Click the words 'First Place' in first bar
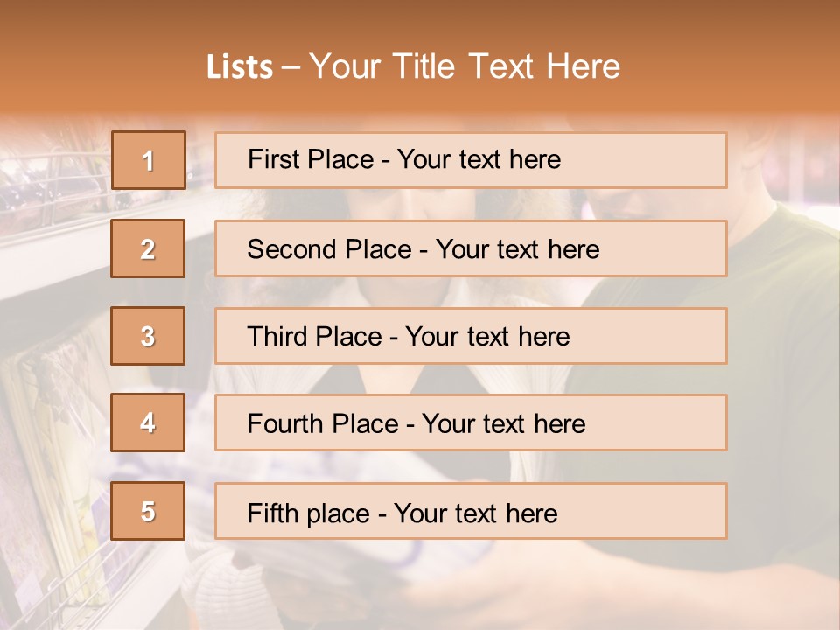 point(311,159)
